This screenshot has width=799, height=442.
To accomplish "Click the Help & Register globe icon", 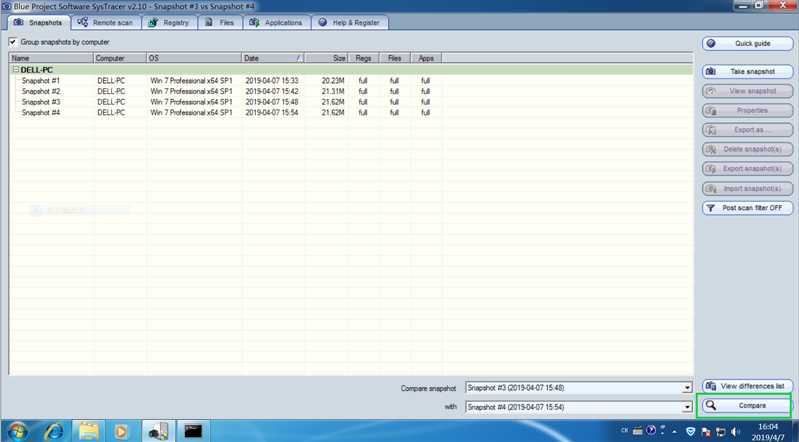I will tap(323, 22).
